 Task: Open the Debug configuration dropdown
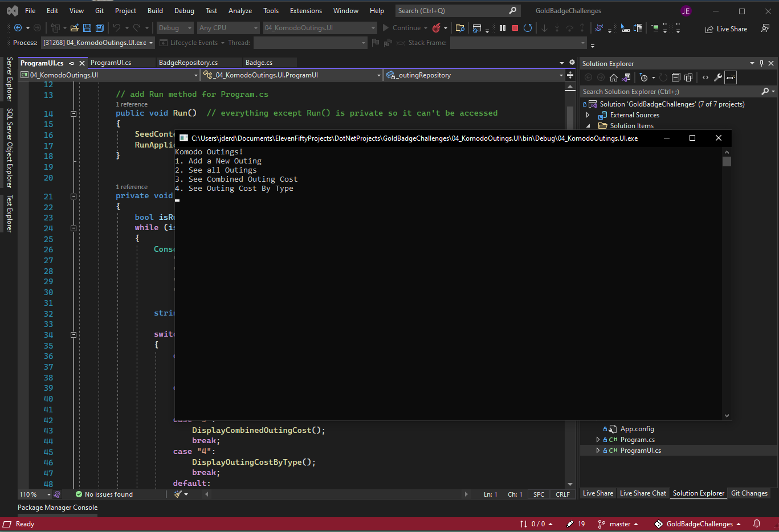coord(175,28)
